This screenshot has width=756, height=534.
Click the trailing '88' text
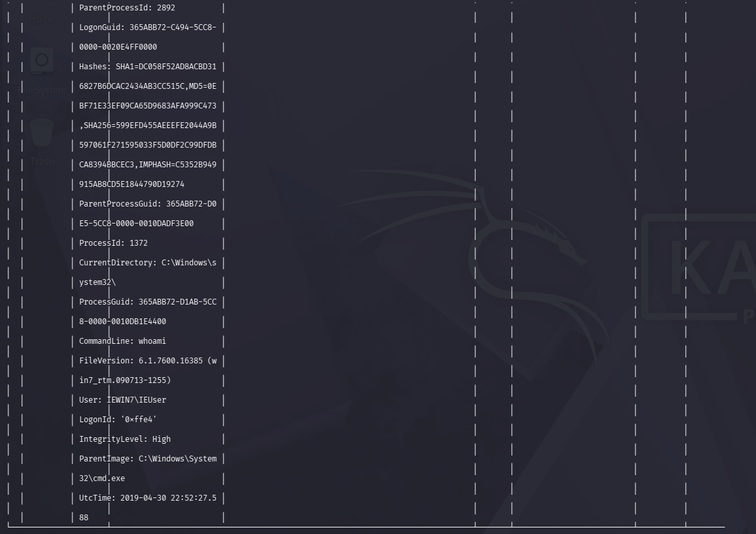(x=84, y=518)
